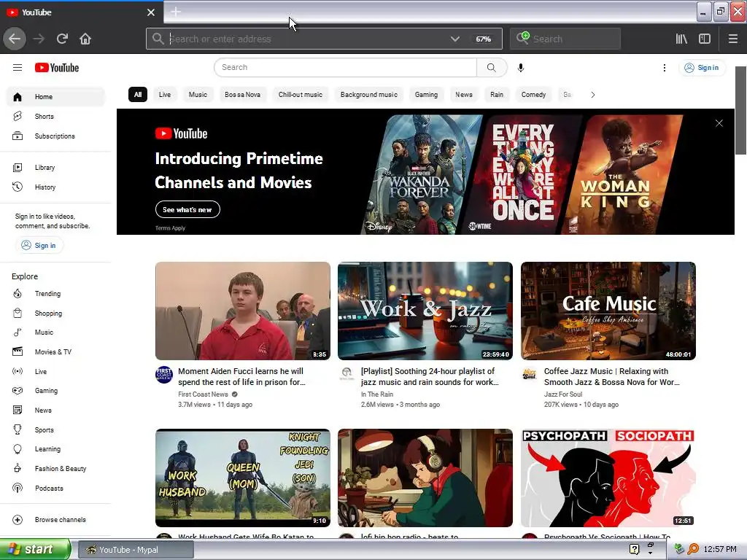The image size is (747, 560).
Task: Click the YouTube search input field
Action: click(x=346, y=68)
